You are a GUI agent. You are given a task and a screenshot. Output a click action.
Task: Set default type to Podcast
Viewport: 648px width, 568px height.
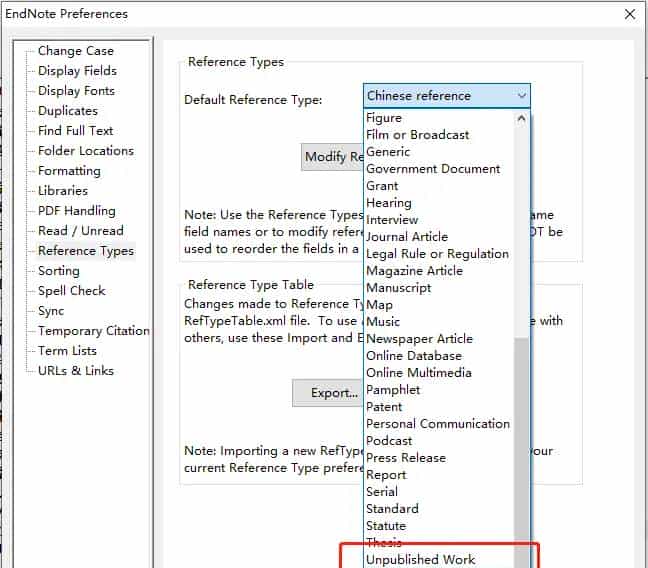(x=440, y=440)
